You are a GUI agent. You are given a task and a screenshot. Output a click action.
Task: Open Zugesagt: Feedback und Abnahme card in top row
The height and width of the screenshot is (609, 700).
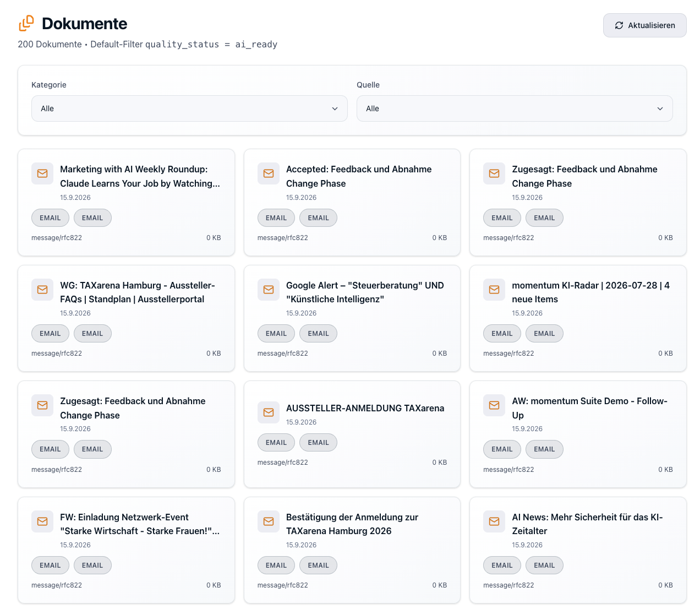578,203
